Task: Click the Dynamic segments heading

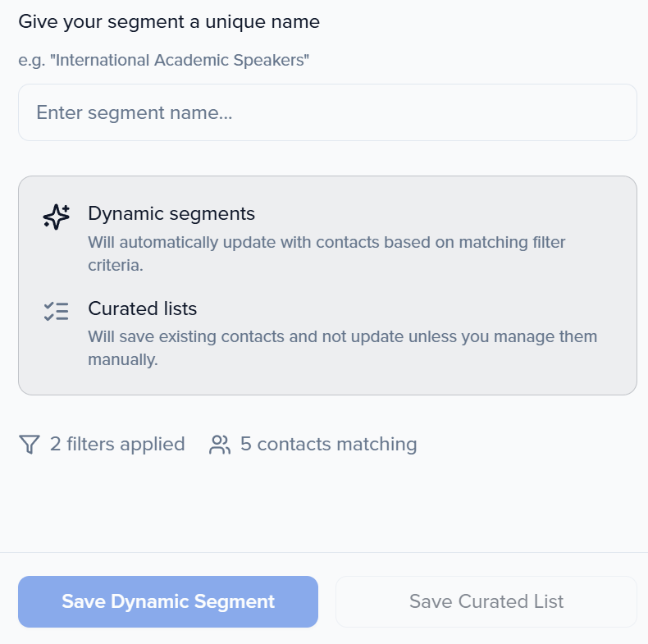Action: click(171, 214)
